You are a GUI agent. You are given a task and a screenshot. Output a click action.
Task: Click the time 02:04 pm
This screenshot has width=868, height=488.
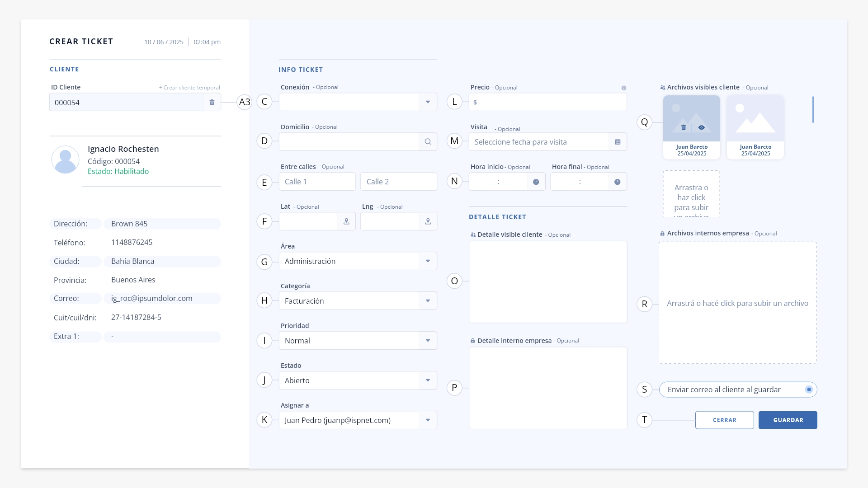coord(207,42)
